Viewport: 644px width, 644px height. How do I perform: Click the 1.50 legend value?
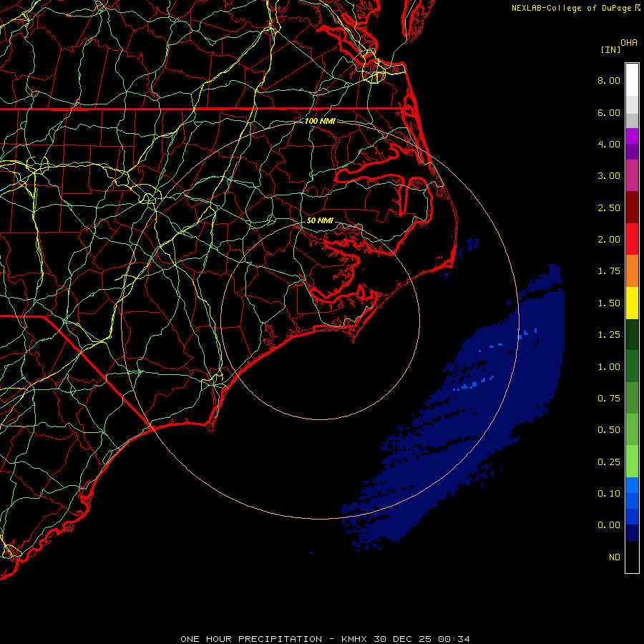[609, 303]
